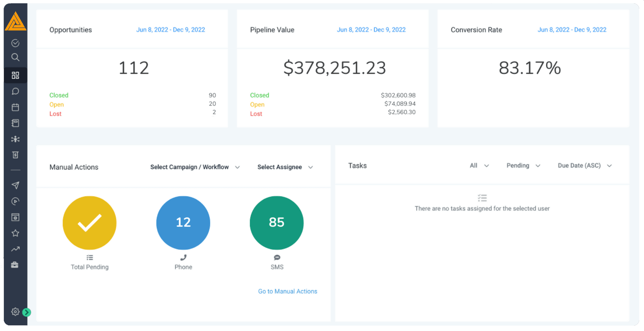Open settings gear icon
Image resolution: width=644 pixels, height=331 pixels.
pyautogui.click(x=15, y=312)
